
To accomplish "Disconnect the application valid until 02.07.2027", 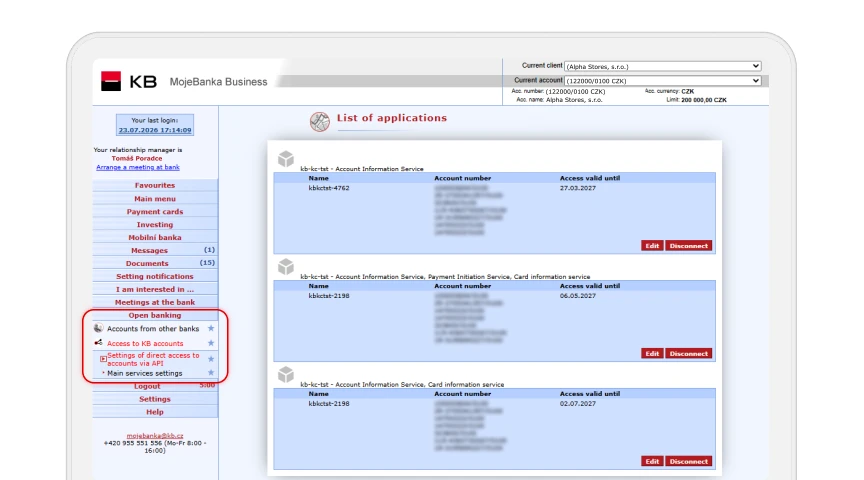I will [x=689, y=461].
